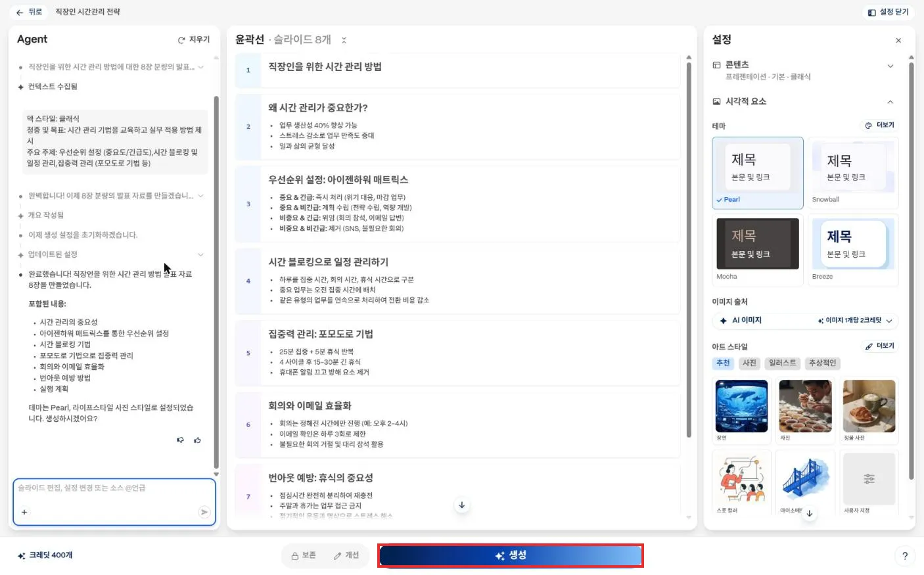Close settings via 설정 닫기 button
Viewport: 924px width, 575px height.
pyautogui.click(x=889, y=12)
